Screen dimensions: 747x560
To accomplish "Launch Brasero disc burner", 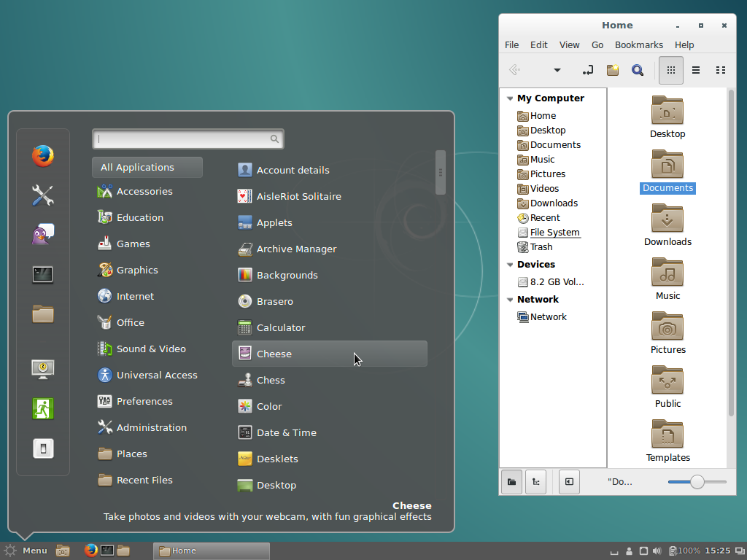I will pyautogui.click(x=329, y=301).
